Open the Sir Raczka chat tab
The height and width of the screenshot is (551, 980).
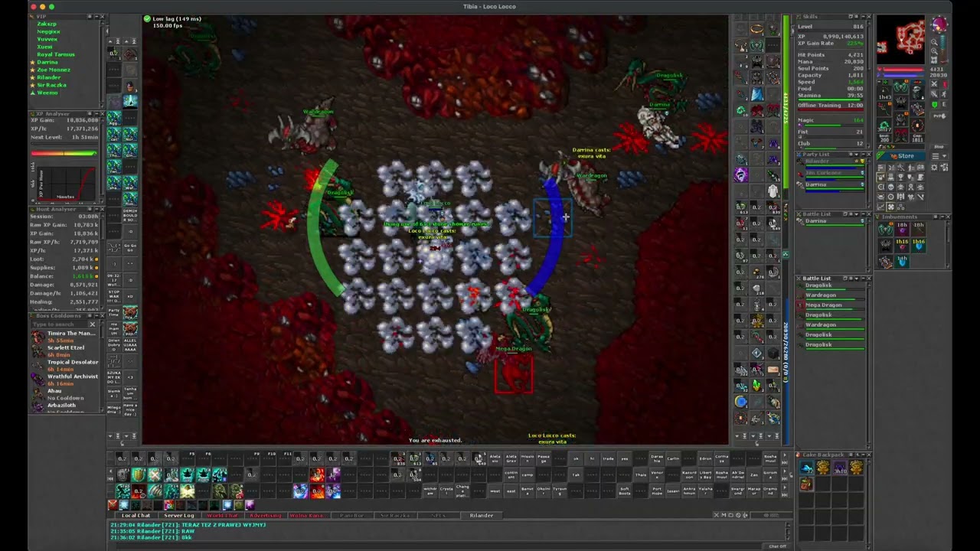point(395,516)
